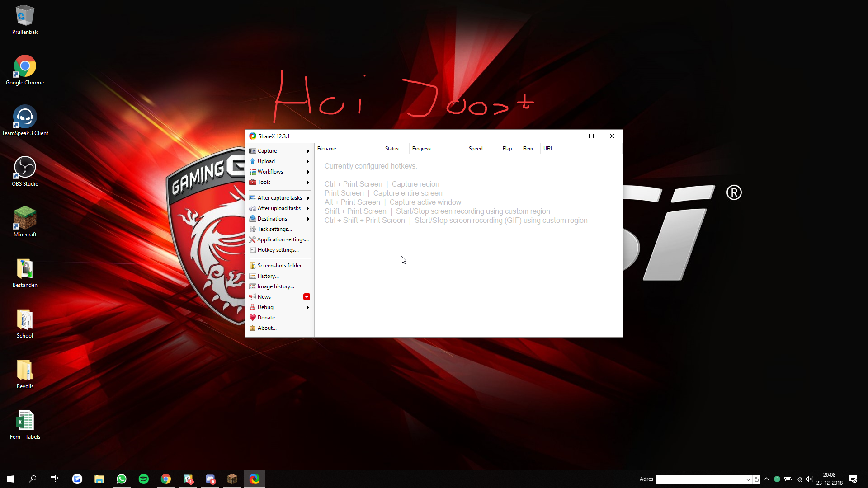Expand the Upload submenu arrow
Image resolution: width=868 pixels, height=488 pixels.
308,162
